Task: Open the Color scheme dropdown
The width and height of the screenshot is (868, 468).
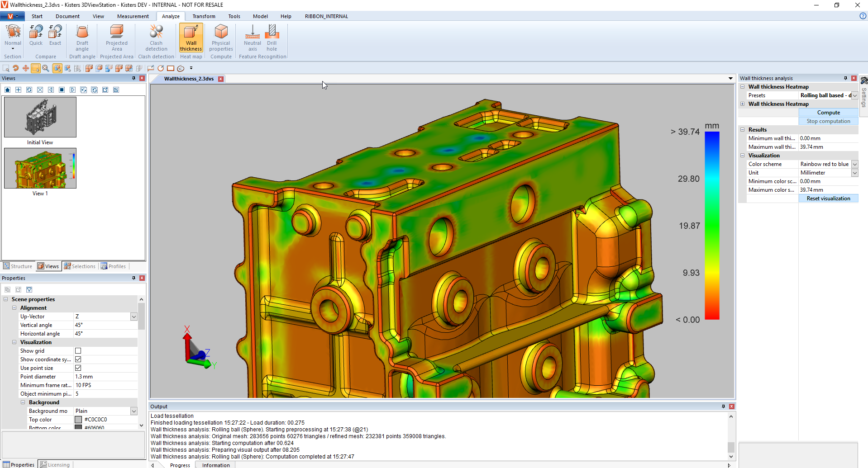Action: pyautogui.click(x=854, y=164)
